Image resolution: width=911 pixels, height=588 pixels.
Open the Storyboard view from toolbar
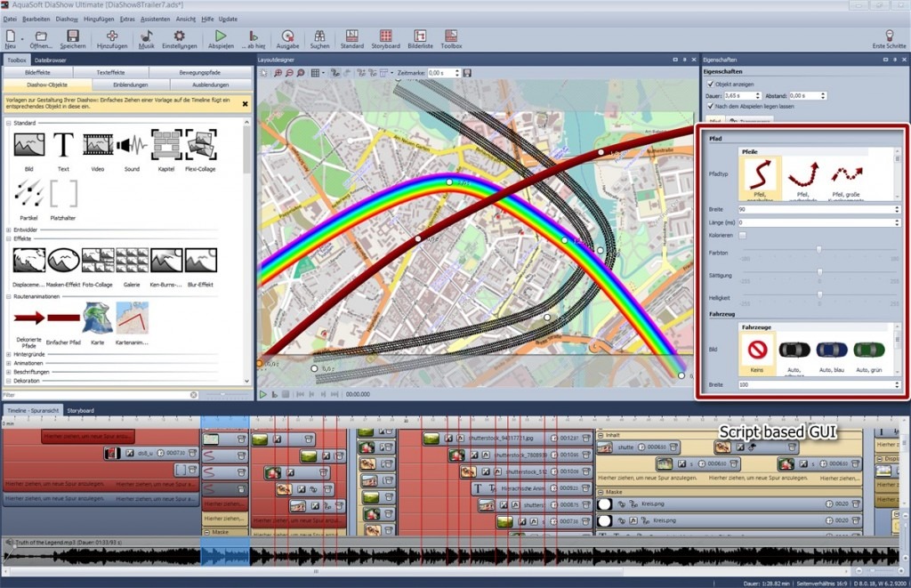click(385, 36)
